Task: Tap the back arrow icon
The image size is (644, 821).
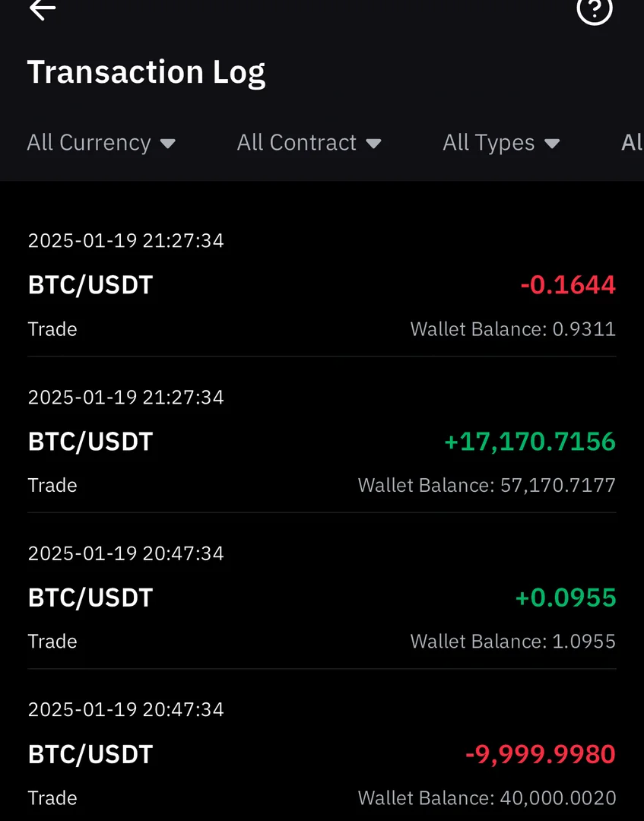Action: [43, 10]
